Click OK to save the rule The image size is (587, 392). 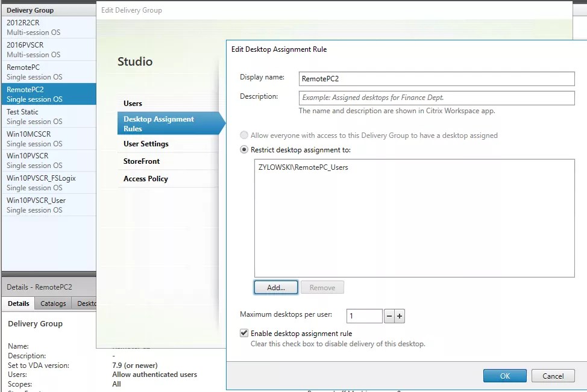coord(504,376)
